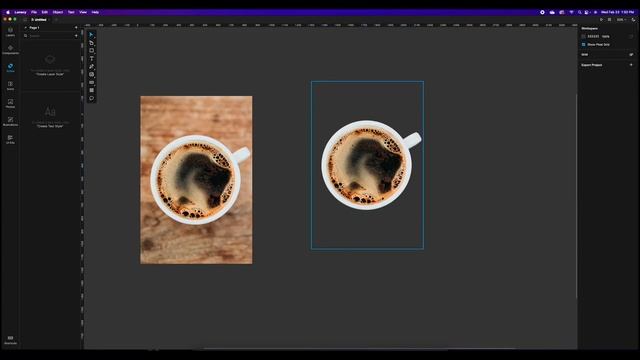
Task: Open the Styles sidebar tab
Action: tap(10, 68)
